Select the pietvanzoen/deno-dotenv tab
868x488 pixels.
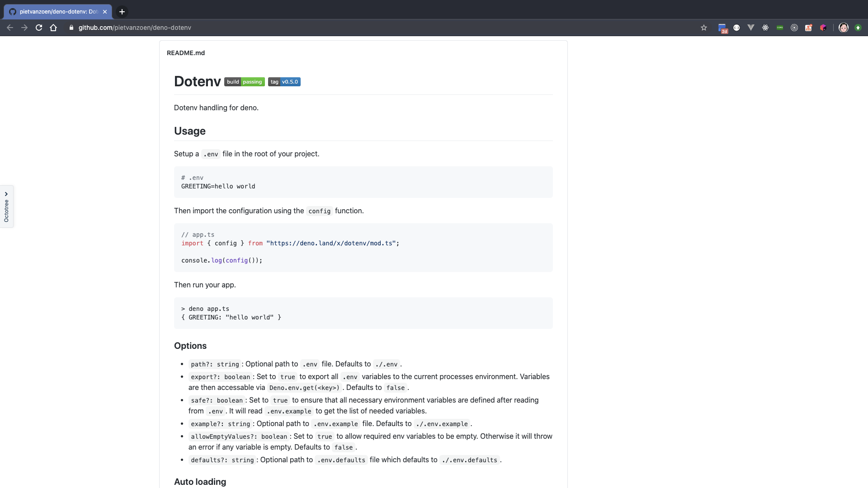pyautogui.click(x=57, y=12)
